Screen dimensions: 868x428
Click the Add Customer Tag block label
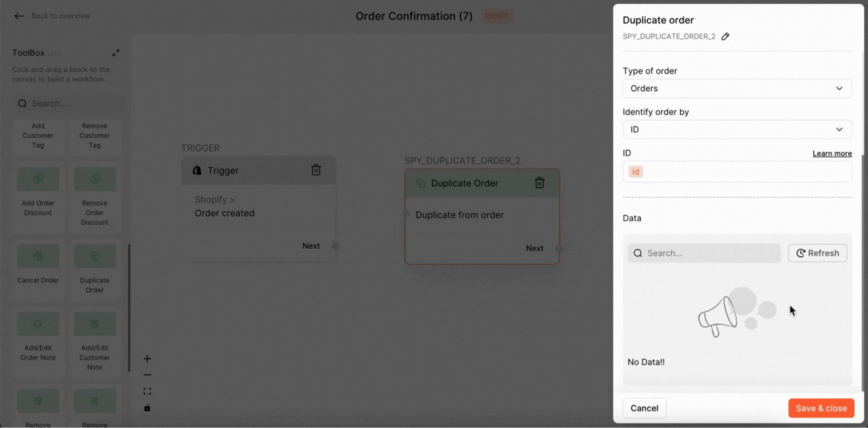(x=38, y=135)
